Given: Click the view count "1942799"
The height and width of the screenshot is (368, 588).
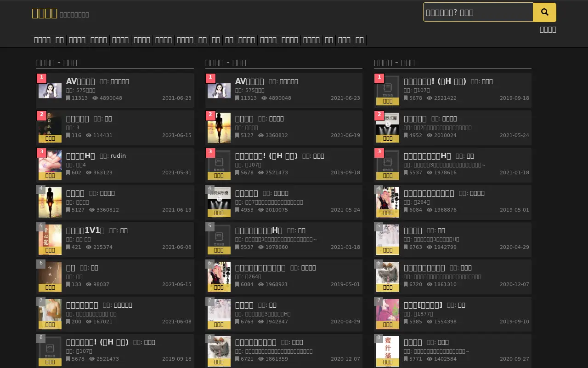Looking at the screenshot, I should coord(446,247).
